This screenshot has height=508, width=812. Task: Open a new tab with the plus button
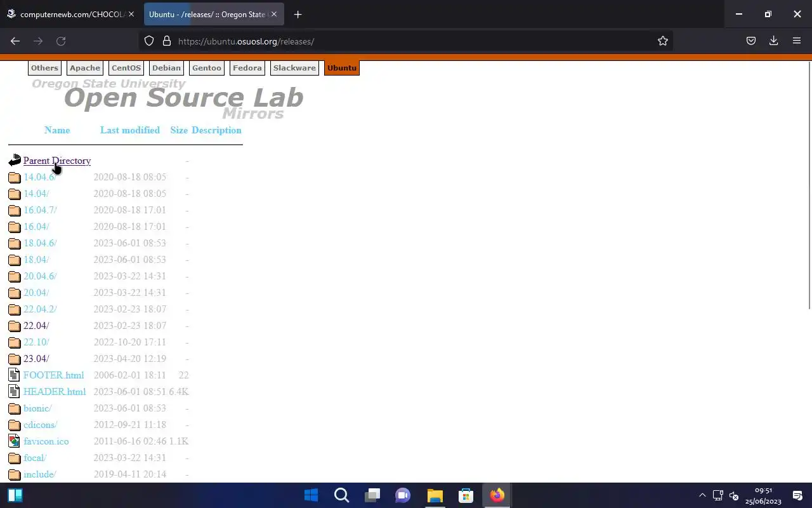pyautogui.click(x=298, y=14)
